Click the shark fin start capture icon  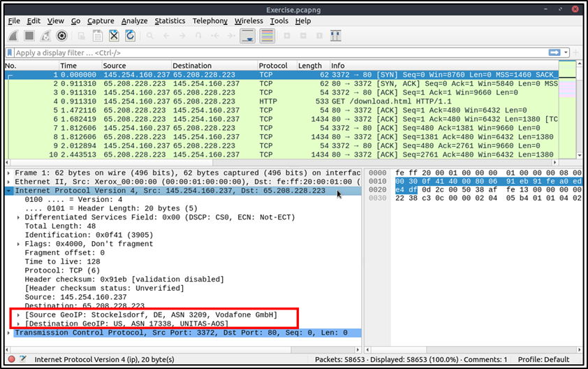[13, 36]
